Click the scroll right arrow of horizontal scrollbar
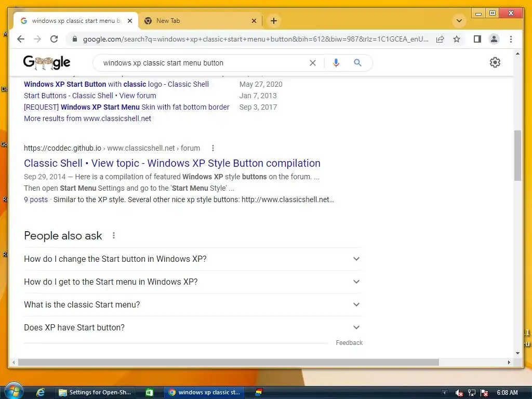This screenshot has width=532, height=399. coord(509,362)
